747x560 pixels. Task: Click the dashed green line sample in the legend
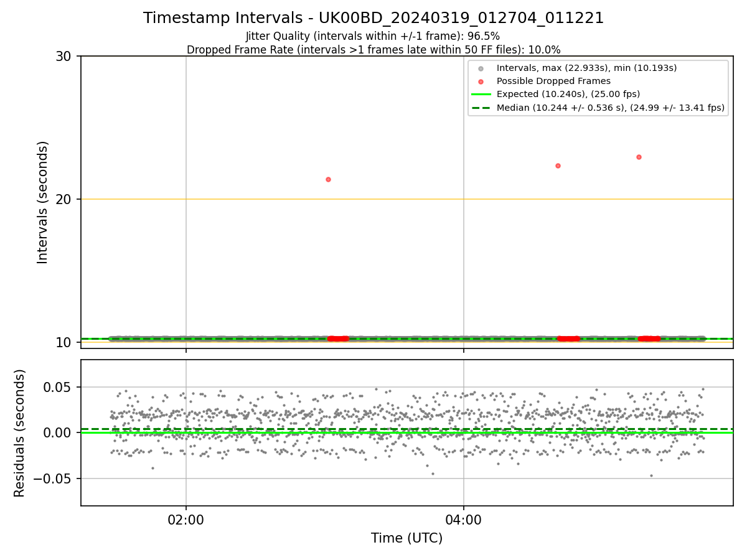(x=481, y=108)
